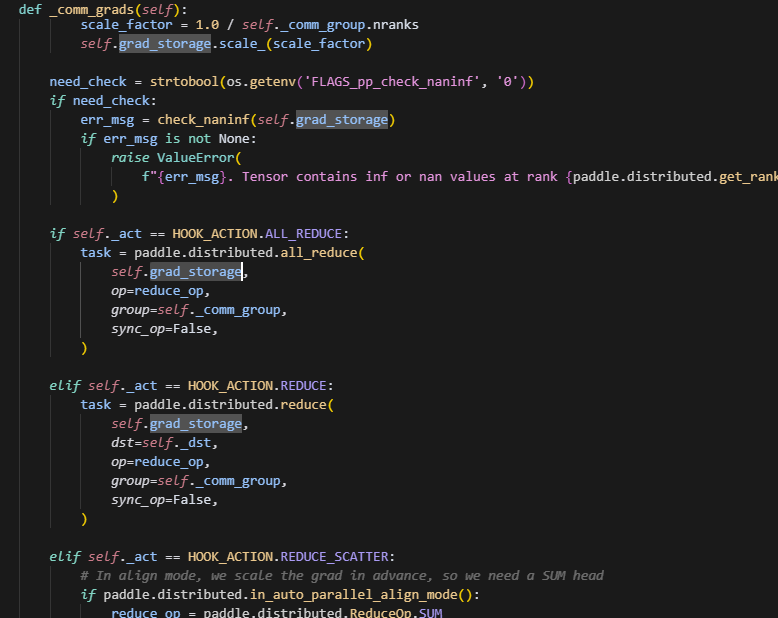The image size is (778, 618).
Task: Click the 'In align mode' comment line
Action: click(341, 575)
